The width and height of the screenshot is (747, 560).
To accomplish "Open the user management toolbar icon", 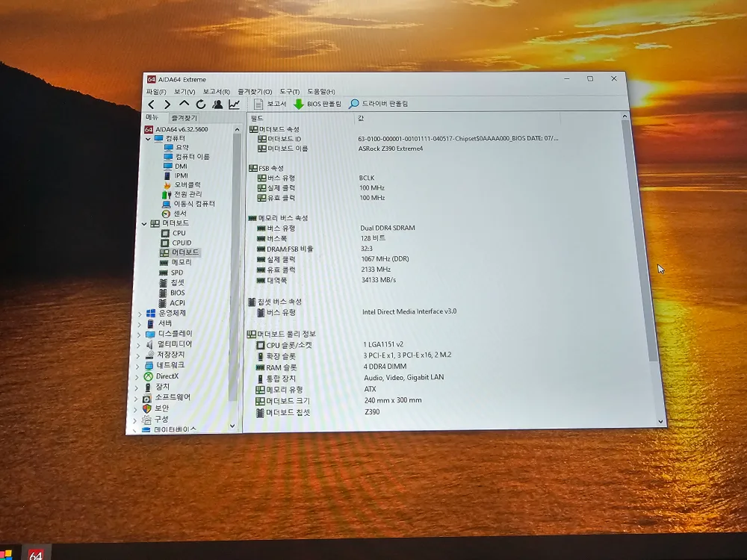I will (x=217, y=105).
